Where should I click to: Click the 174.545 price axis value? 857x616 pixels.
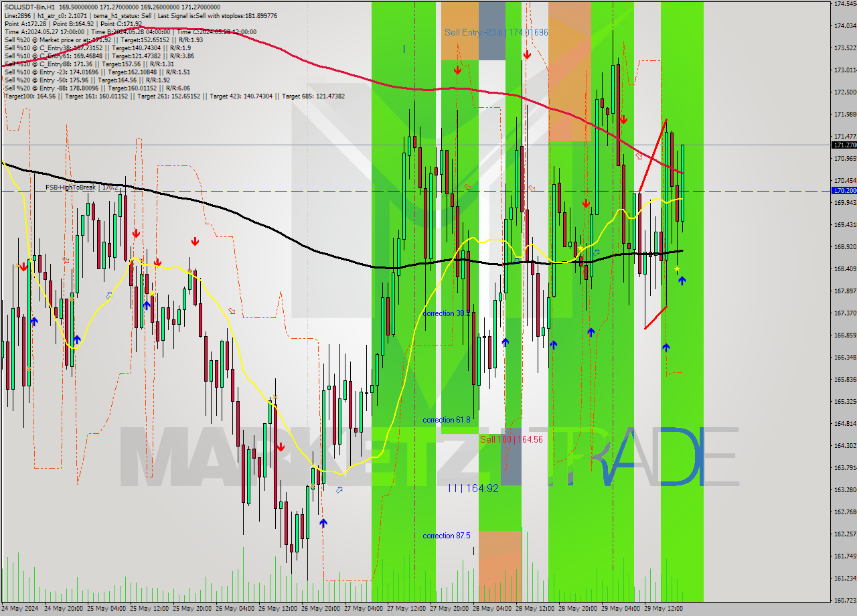(x=844, y=4)
